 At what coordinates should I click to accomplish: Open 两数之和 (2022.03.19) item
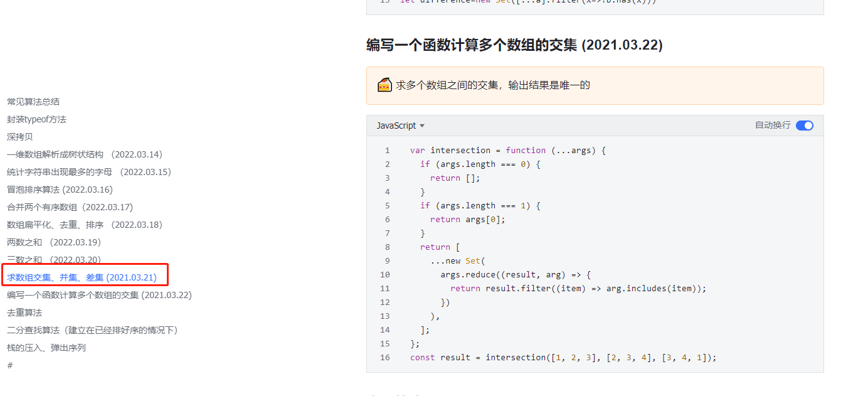[x=54, y=242]
